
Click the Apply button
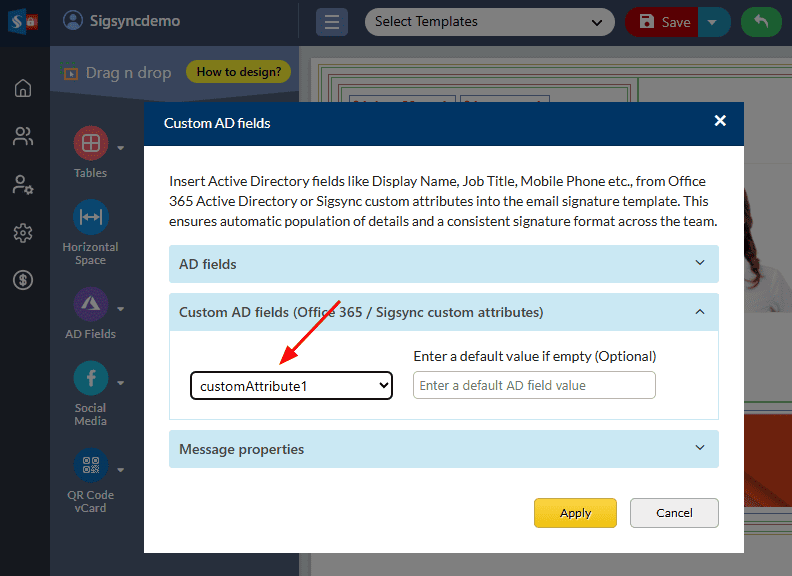click(x=575, y=513)
